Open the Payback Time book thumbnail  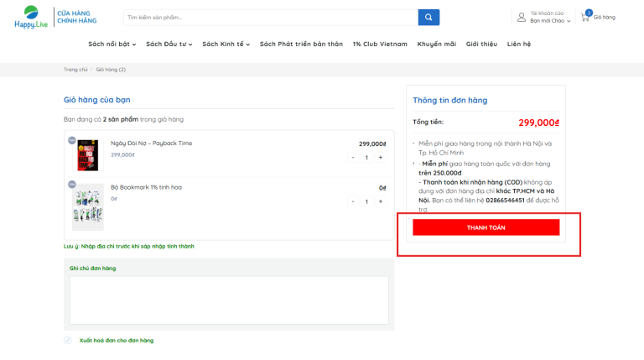88,155
